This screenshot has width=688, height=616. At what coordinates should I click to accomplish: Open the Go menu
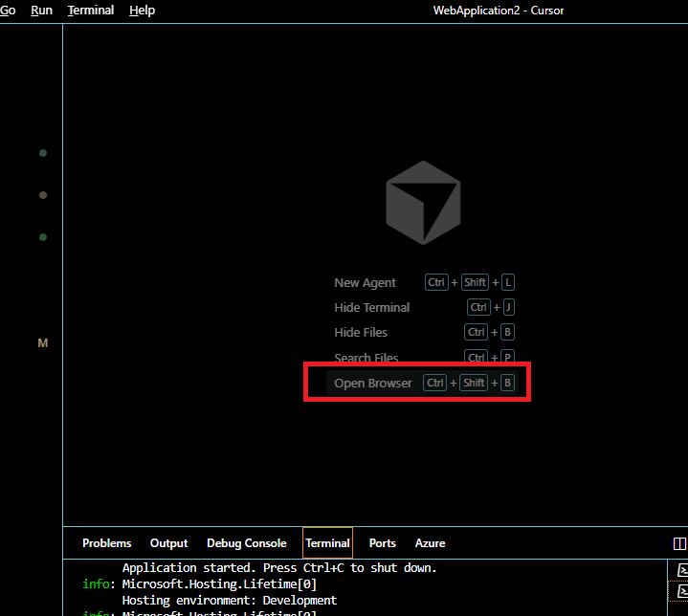8,11
